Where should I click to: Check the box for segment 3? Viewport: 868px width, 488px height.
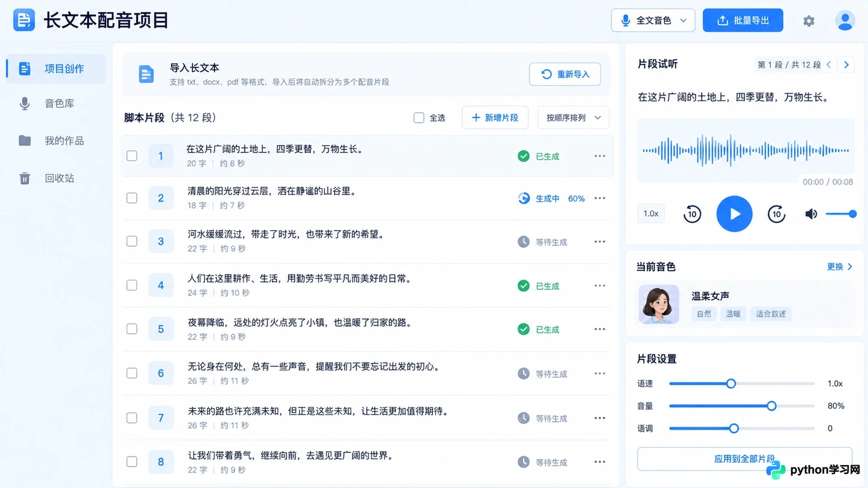point(131,241)
